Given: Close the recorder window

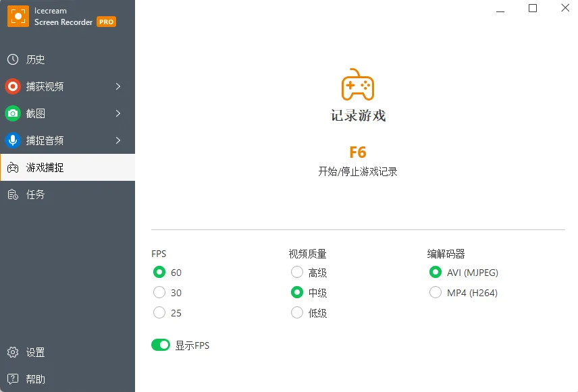Looking at the screenshot, I should [565, 7].
